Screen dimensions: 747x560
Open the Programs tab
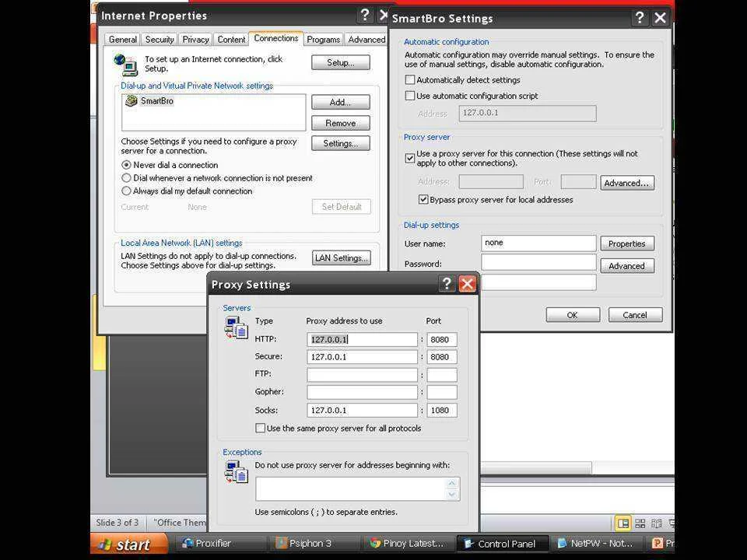tap(324, 40)
